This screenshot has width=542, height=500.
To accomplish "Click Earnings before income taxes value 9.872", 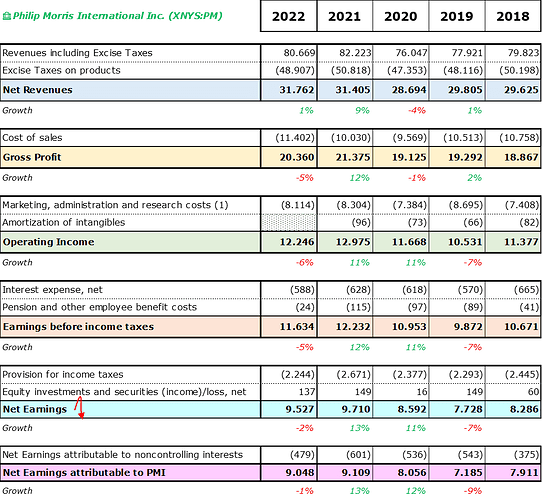I will pos(468,327).
